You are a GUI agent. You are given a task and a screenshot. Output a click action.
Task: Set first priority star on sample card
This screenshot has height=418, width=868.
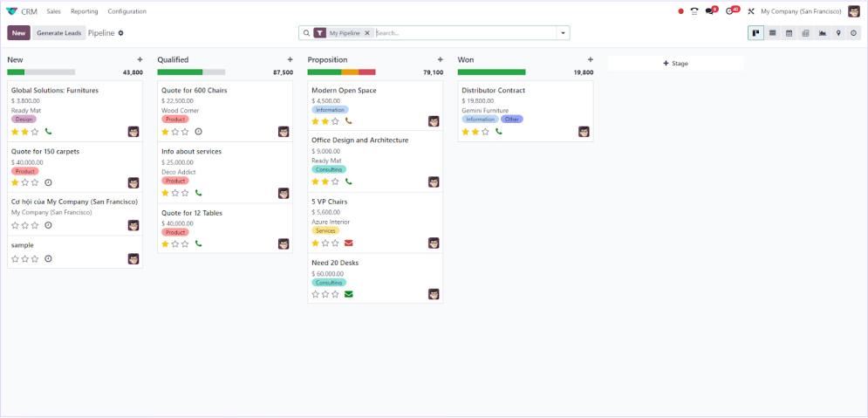pyautogui.click(x=15, y=258)
